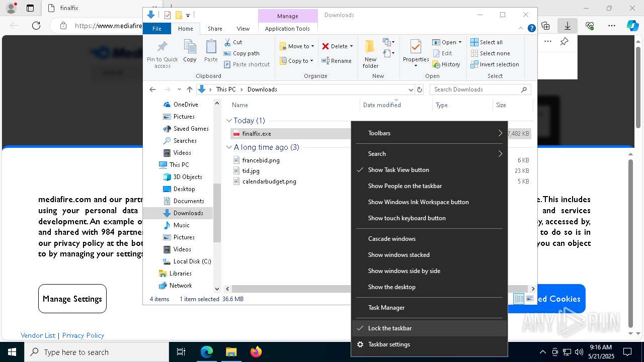Toggle Show touch keyboard button

coord(429,218)
